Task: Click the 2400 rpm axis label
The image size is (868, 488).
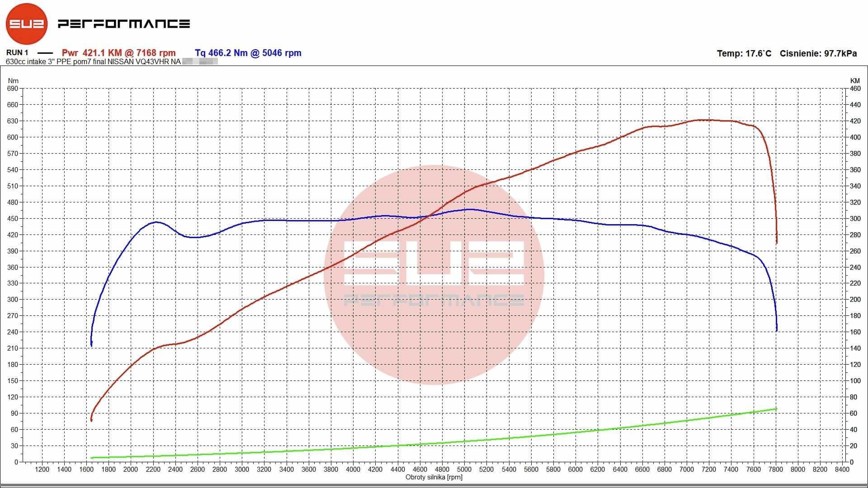Action: [x=175, y=469]
